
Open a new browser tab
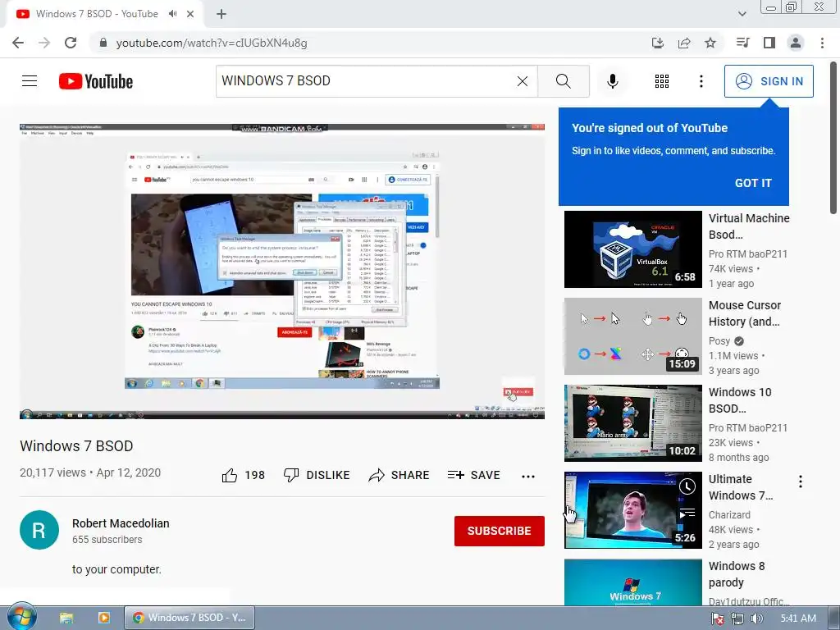[221, 14]
